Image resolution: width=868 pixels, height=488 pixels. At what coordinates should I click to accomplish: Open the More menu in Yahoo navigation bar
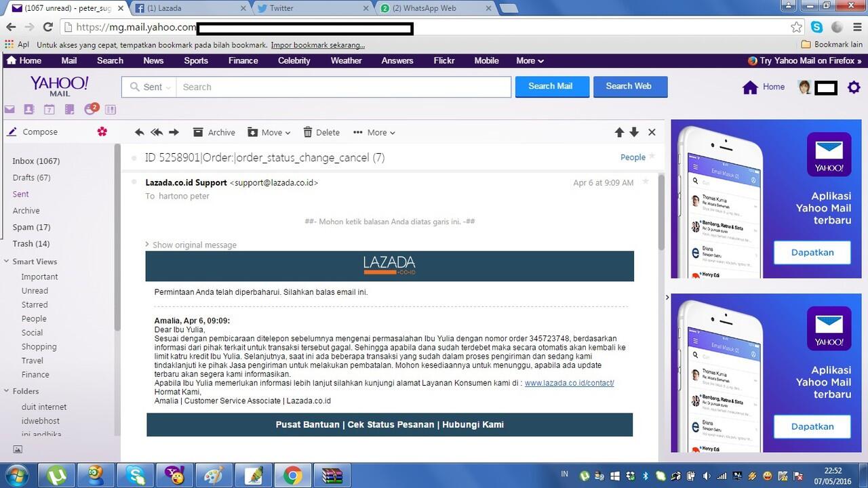[530, 60]
